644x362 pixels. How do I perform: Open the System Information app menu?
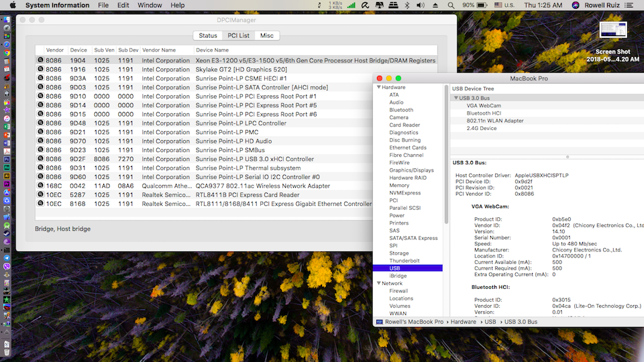(57, 5)
